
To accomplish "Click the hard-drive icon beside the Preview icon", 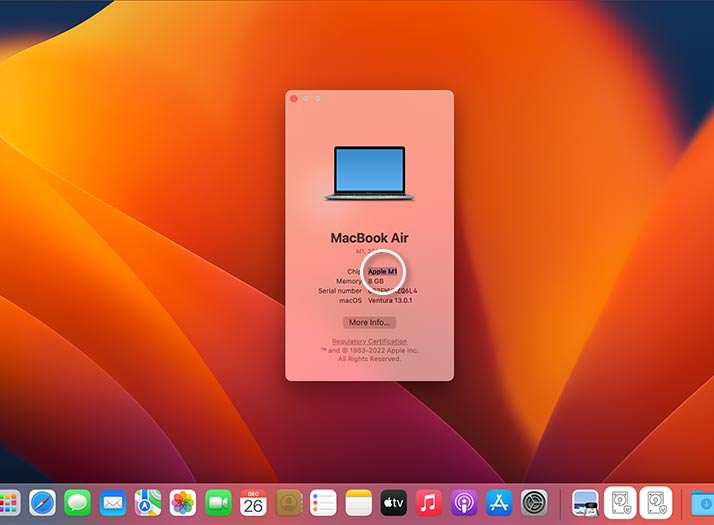I will 620,503.
